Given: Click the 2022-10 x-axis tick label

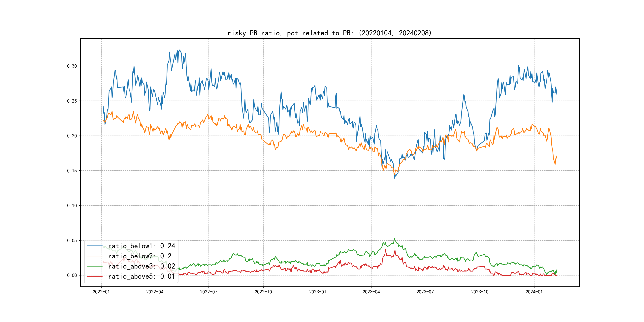Looking at the screenshot, I should tap(263, 292).
